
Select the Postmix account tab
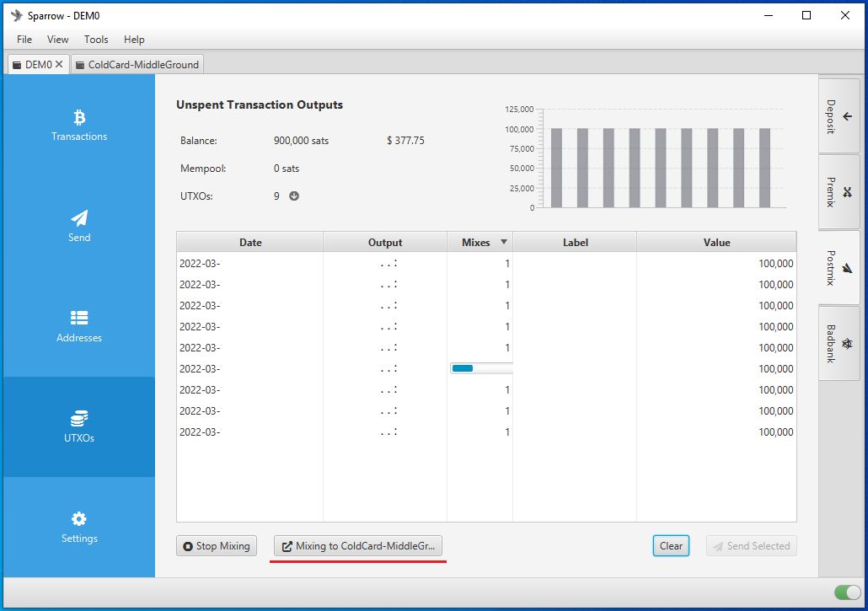[839, 268]
